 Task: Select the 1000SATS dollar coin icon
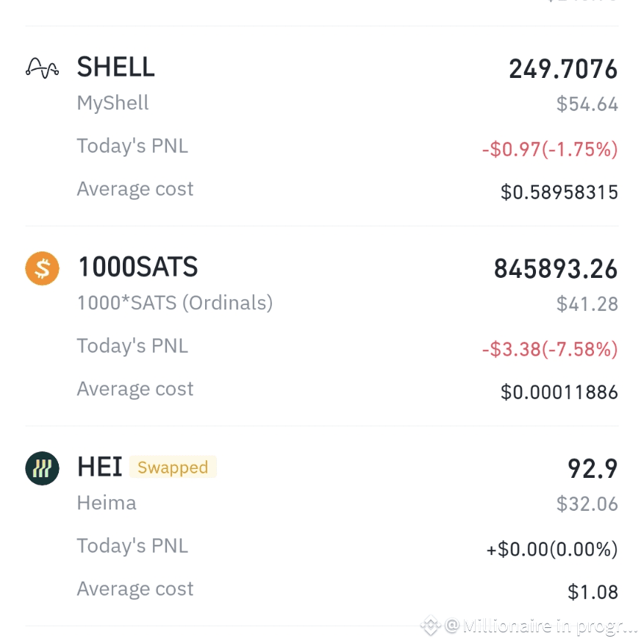[x=42, y=268]
